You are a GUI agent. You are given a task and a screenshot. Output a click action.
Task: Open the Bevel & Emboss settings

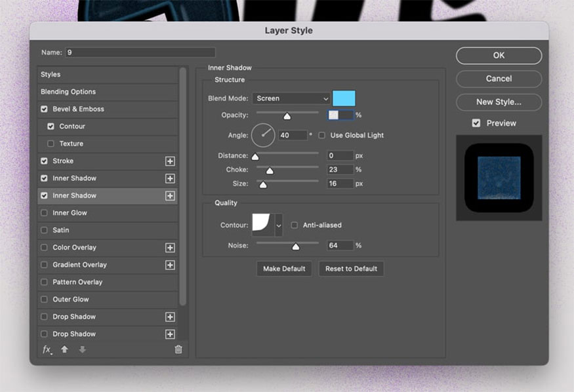pyautogui.click(x=78, y=109)
